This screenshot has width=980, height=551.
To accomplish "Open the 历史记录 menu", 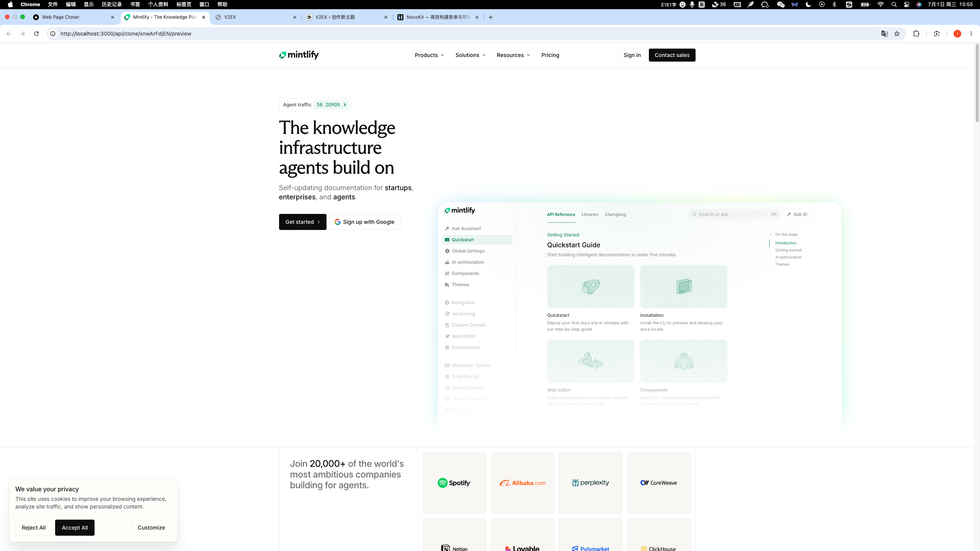I will (111, 5).
